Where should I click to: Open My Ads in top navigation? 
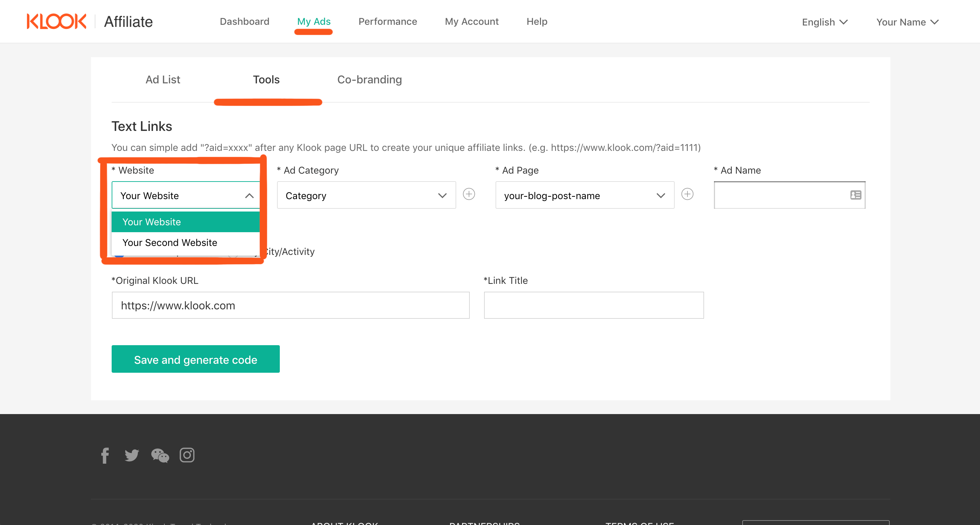314,22
